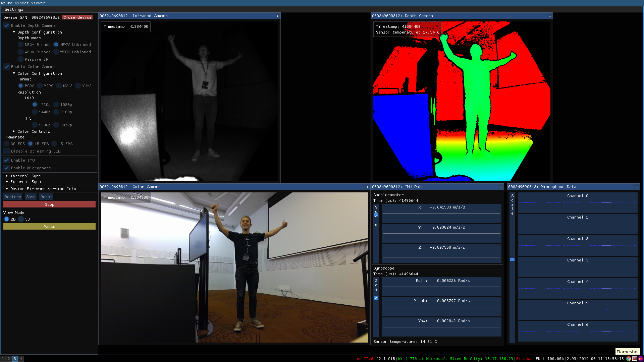Screen dimensions: 644x362
Task: Click the plus icon on Microphone Data panel
Action: pos(637,187)
